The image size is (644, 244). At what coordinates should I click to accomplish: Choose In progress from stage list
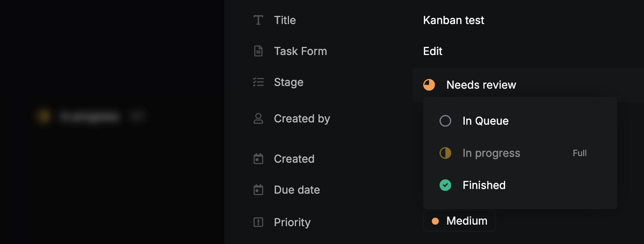[x=491, y=153]
